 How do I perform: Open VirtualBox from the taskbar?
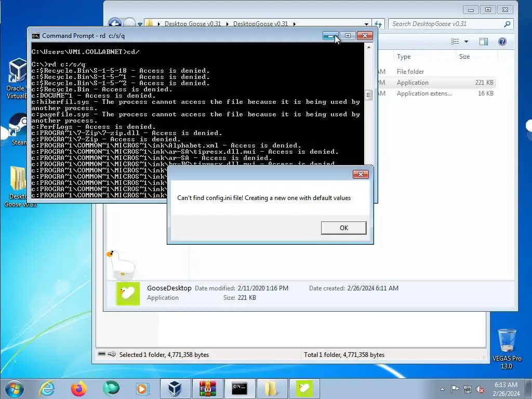(x=175, y=389)
